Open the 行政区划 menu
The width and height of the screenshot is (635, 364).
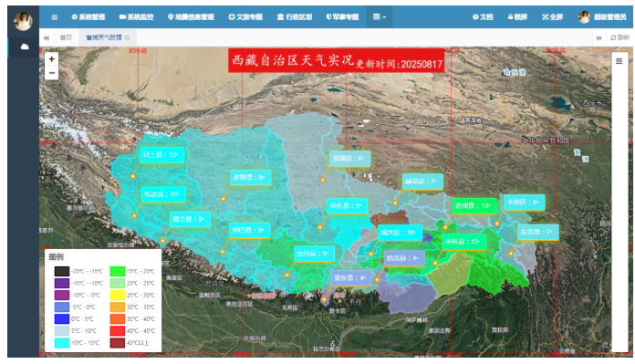pos(295,17)
